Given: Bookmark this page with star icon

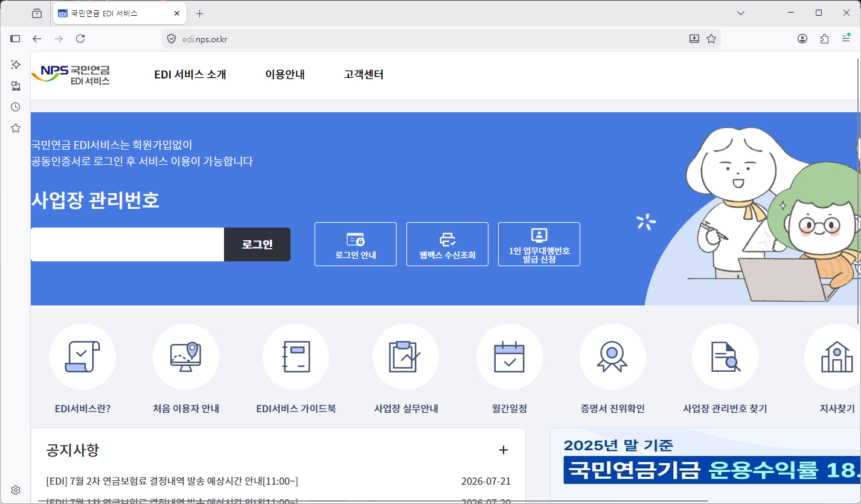Looking at the screenshot, I should point(711,39).
